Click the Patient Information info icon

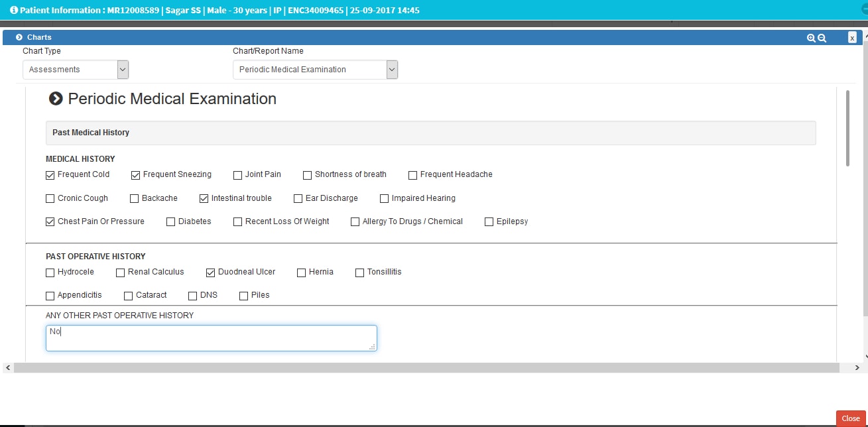14,11
